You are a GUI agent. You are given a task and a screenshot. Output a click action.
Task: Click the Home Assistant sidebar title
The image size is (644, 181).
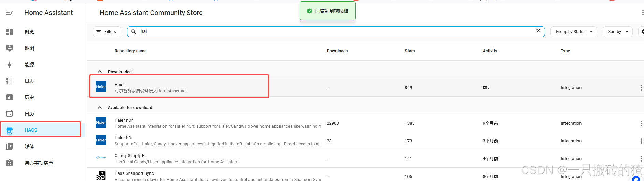coord(48,13)
